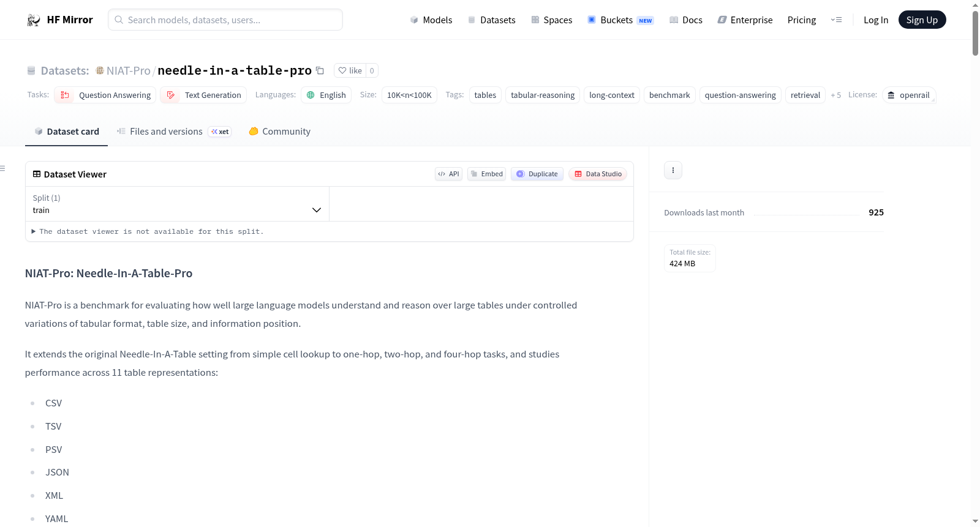Open the Models page
This screenshot has width=980, height=527.
(x=431, y=20)
